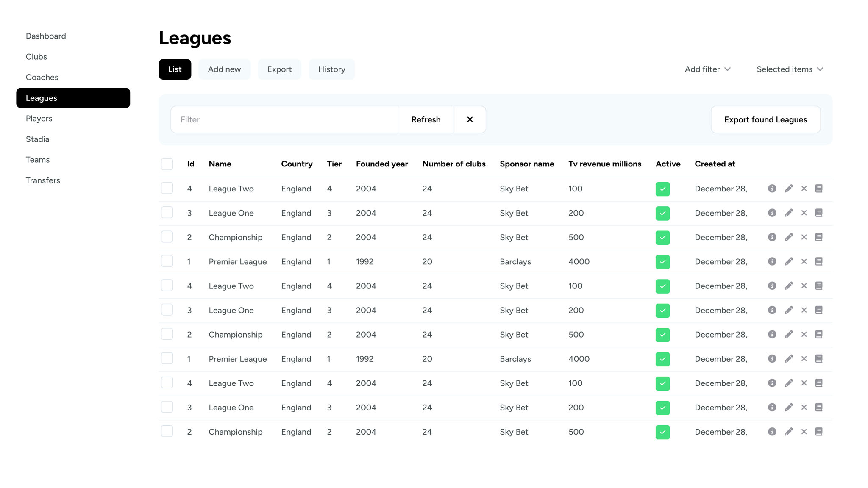Click history book icon for first League One row
This screenshot has width=868, height=488.
tap(818, 213)
